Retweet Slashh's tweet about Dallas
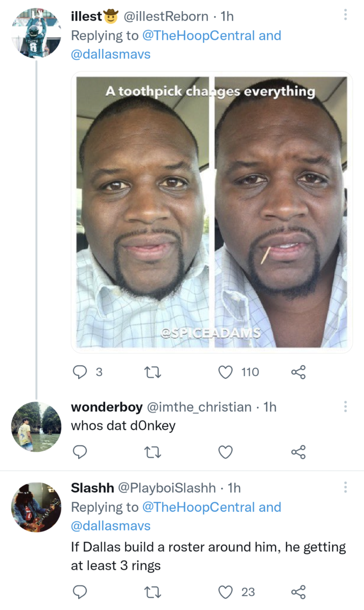 (153, 592)
